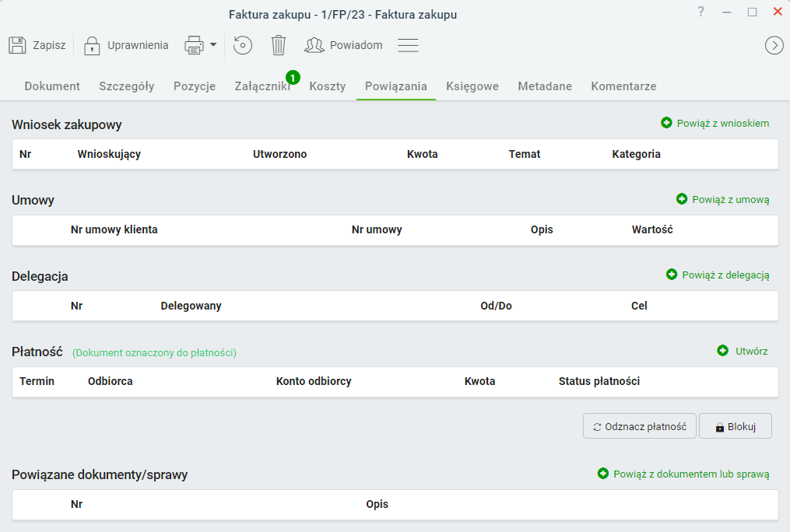790x532 pixels.
Task: Click the Dokument oznaczony do płatności note
Action: 154,353
